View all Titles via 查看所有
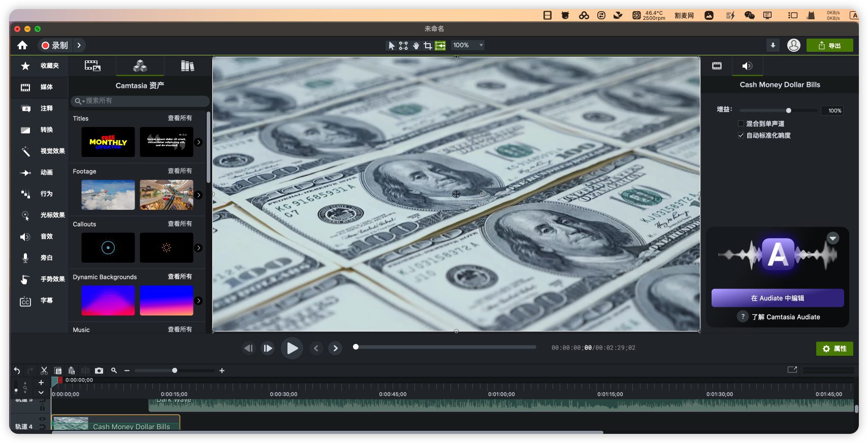 [180, 118]
